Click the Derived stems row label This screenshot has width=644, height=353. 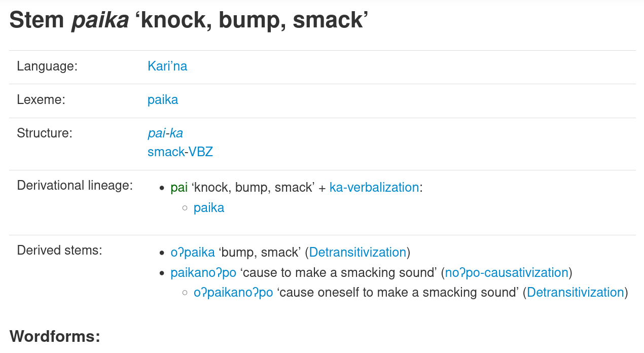tap(59, 251)
